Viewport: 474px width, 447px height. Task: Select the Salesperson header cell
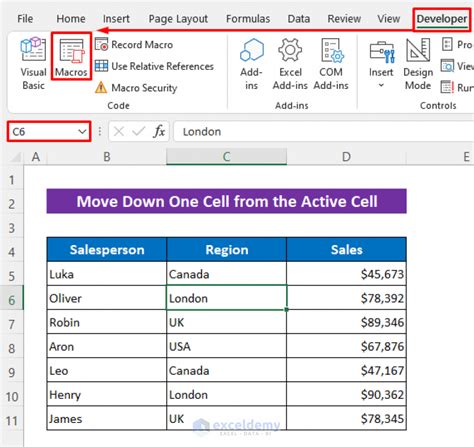pos(107,249)
